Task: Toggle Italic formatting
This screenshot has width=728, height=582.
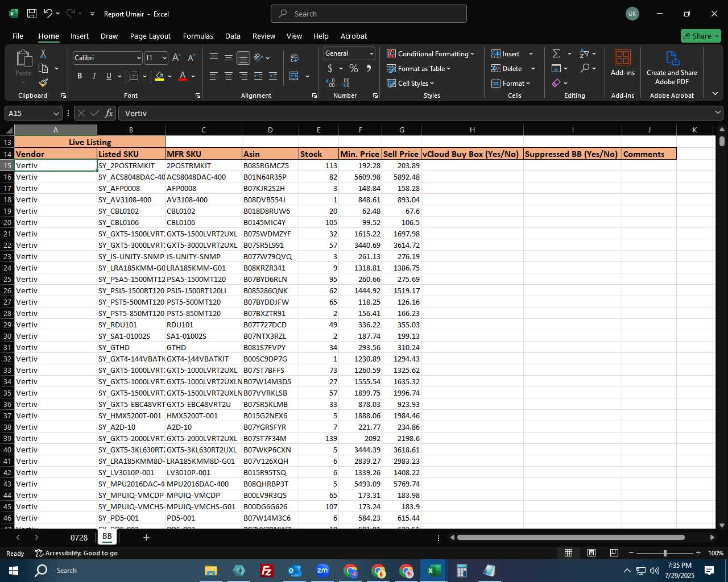Action: point(94,76)
